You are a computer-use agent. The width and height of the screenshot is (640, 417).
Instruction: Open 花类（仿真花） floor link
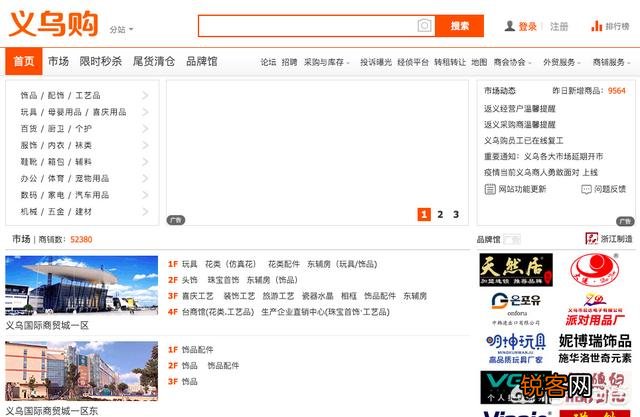coord(231,264)
